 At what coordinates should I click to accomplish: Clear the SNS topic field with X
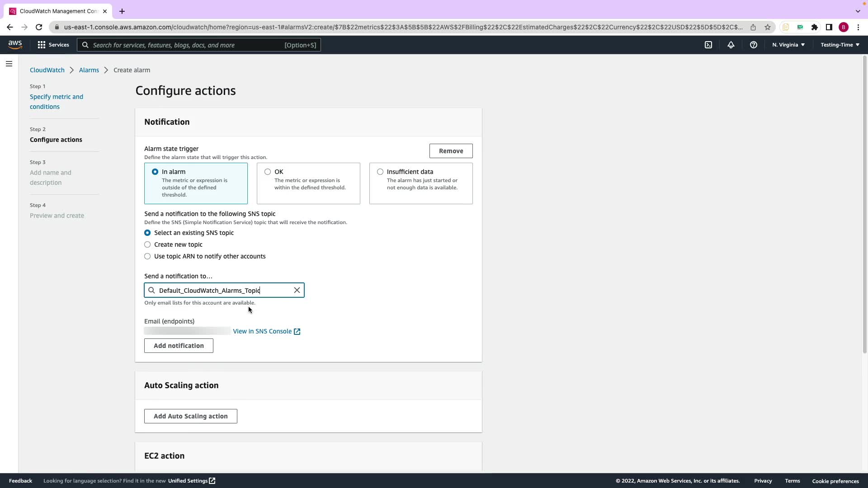pos(297,290)
